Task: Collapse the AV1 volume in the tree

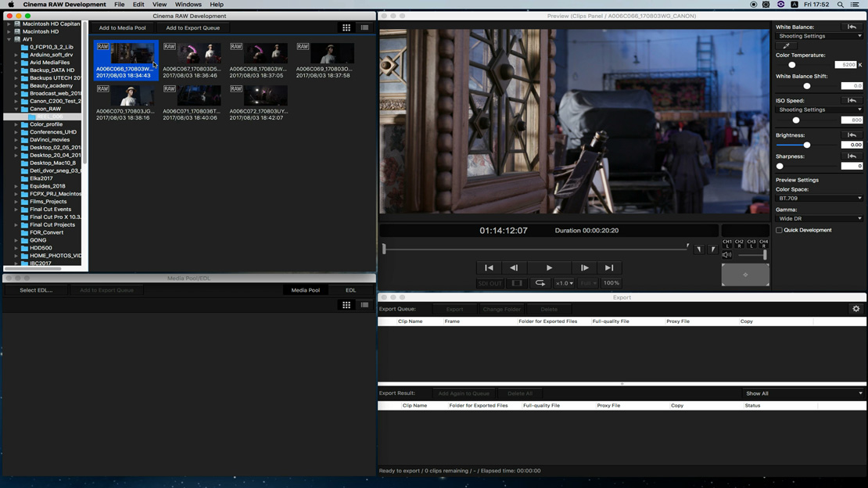Action: coord(9,39)
